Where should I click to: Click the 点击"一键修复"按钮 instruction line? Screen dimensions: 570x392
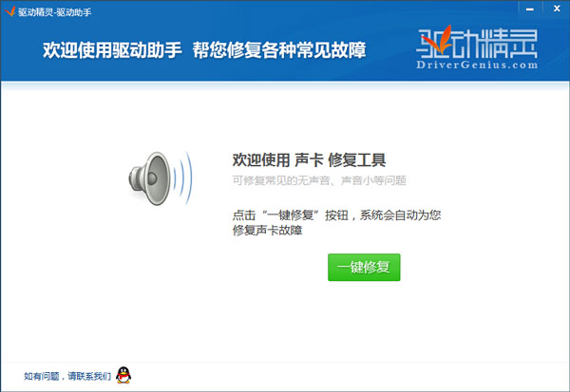pos(336,215)
